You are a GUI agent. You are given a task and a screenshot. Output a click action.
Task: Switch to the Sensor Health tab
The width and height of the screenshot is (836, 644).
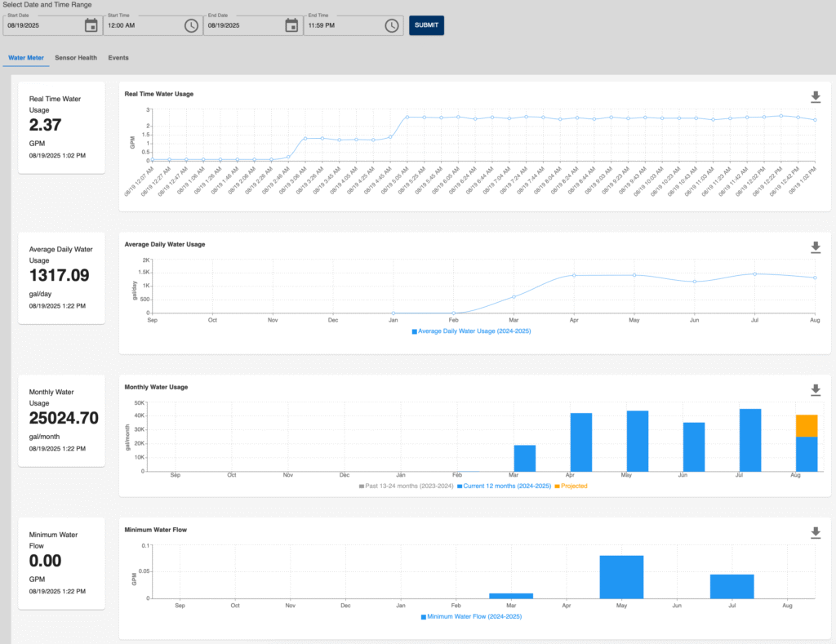(x=76, y=58)
